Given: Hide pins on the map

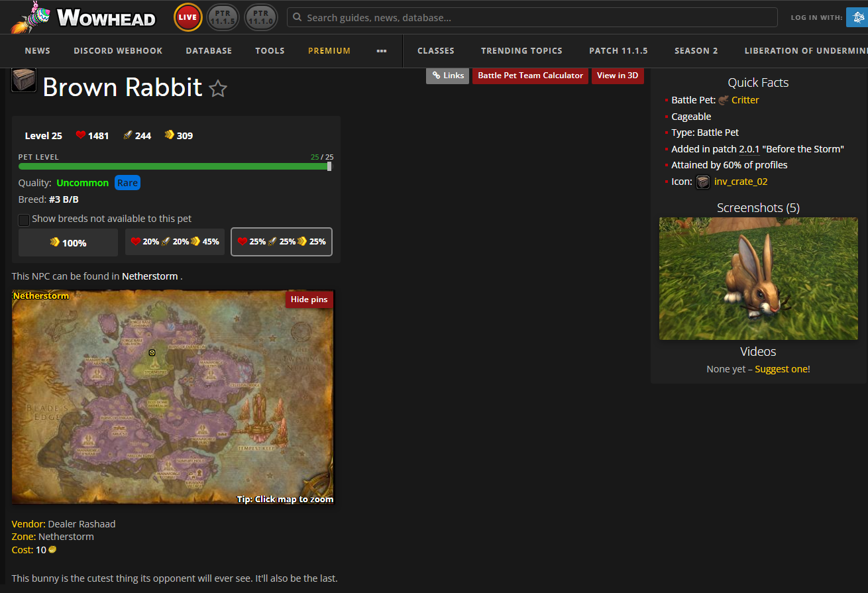Looking at the screenshot, I should (x=309, y=299).
